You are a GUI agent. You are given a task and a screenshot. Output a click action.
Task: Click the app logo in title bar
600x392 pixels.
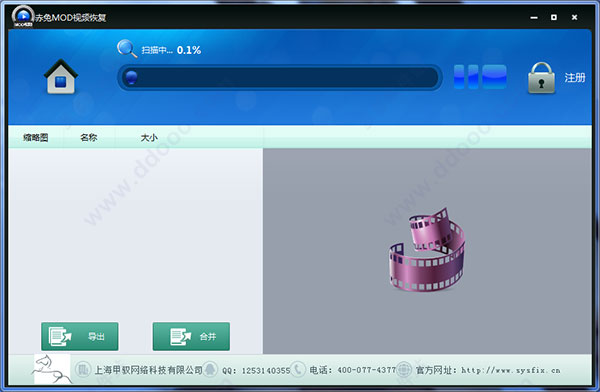pyautogui.click(x=23, y=16)
